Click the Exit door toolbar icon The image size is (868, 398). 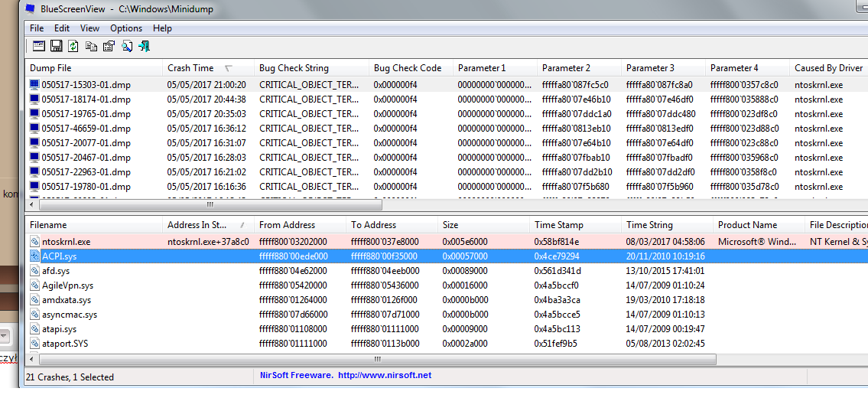pos(144,47)
